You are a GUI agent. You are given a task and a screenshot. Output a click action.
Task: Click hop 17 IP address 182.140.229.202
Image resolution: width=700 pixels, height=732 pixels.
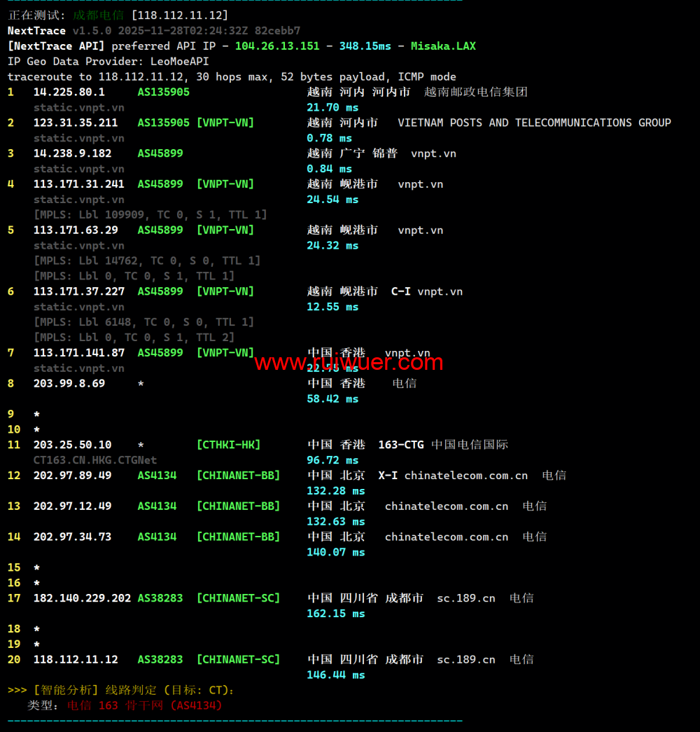click(82, 598)
